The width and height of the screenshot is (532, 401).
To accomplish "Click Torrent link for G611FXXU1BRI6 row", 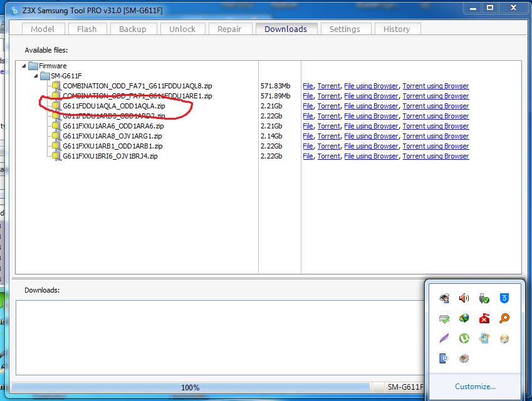I will pyautogui.click(x=329, y=156).
